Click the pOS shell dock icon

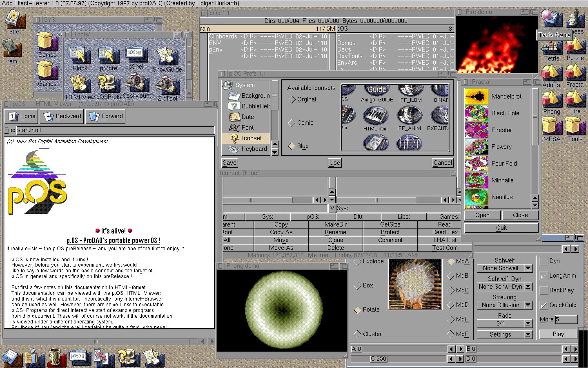point(79,357)
